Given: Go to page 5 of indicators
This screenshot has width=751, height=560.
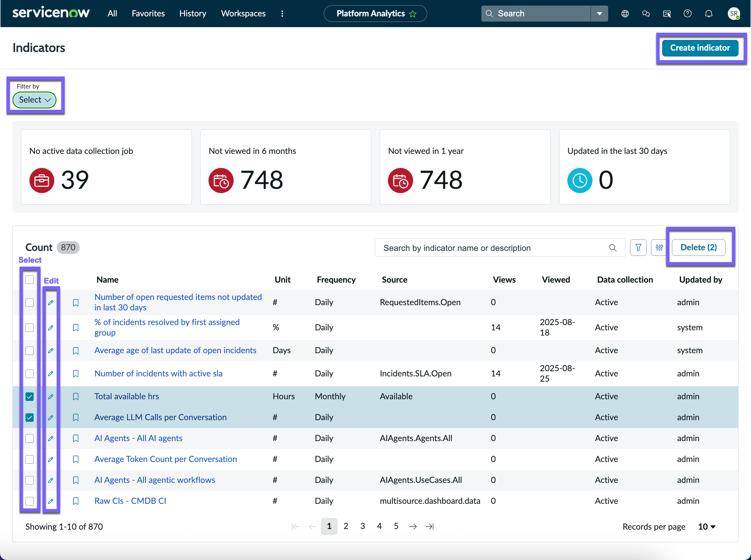Looking at the screenshot, I should coord(396,526).
